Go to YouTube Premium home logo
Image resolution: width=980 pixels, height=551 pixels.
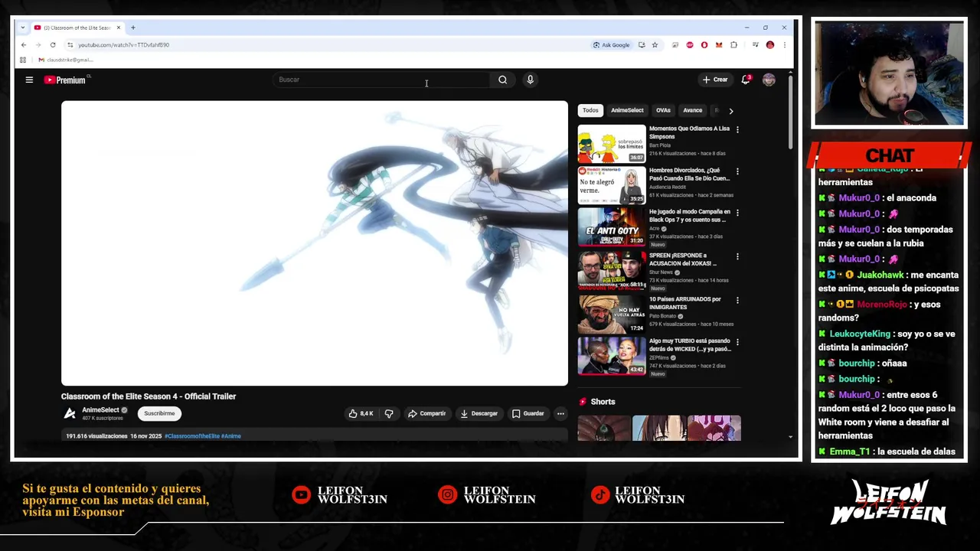[65, 80]
